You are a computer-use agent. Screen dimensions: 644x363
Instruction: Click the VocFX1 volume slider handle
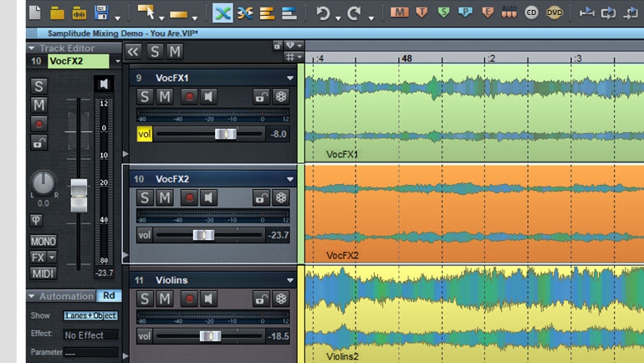tap(225, 134)
